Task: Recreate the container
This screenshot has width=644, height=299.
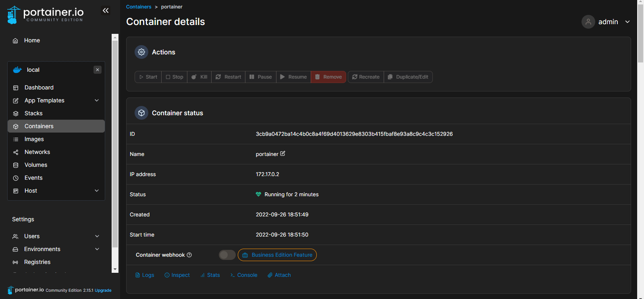Action: coord(366,77)
